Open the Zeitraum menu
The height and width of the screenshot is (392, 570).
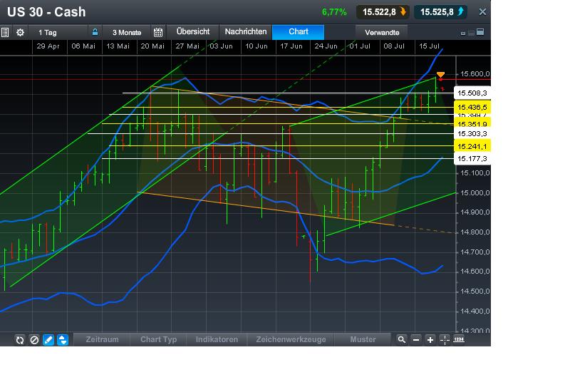[x=102, y=340]
